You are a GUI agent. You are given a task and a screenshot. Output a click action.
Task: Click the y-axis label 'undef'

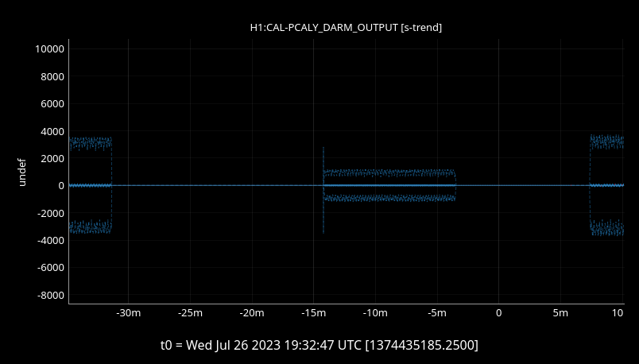(22, 171)
